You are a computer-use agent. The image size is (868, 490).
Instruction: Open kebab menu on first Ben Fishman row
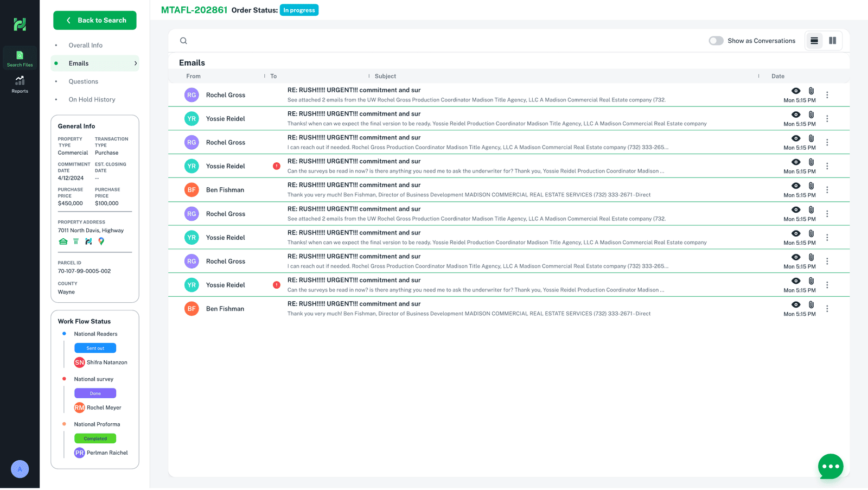pos(827,190)
